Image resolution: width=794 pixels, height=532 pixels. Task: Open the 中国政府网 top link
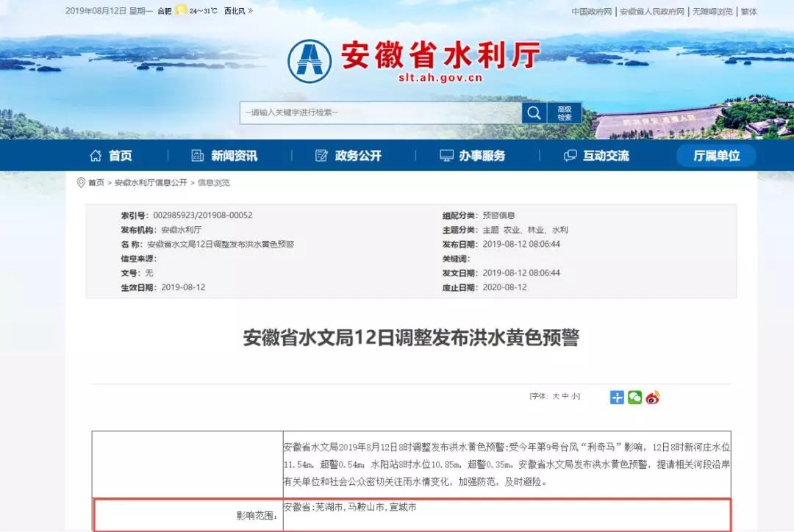[x=591, y=12]
